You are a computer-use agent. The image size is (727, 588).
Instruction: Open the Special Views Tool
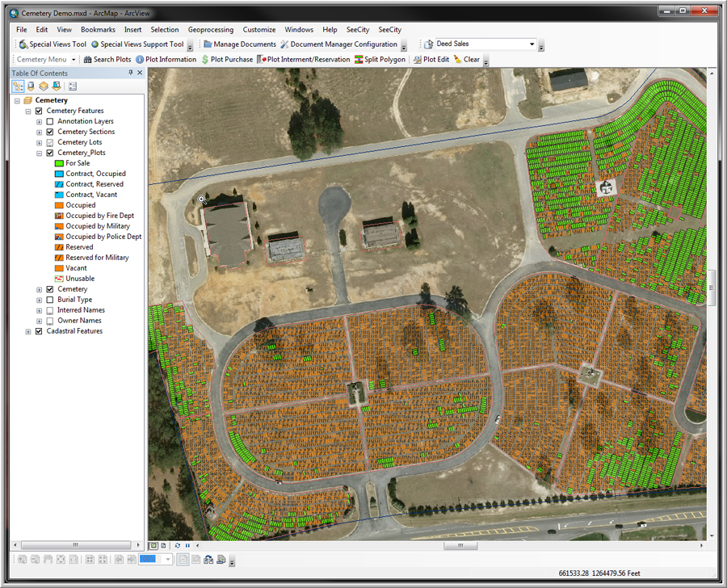point(53,44)
